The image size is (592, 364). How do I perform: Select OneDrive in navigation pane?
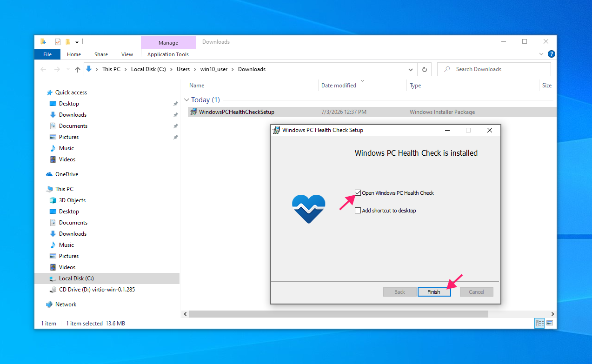pos(67,174)
